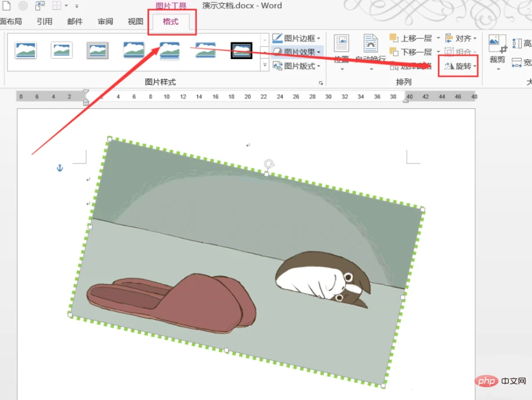
Task: Expand the 裁剪 crop dropdown arrow
Action: pyautogui.click(x=498, y=69)
